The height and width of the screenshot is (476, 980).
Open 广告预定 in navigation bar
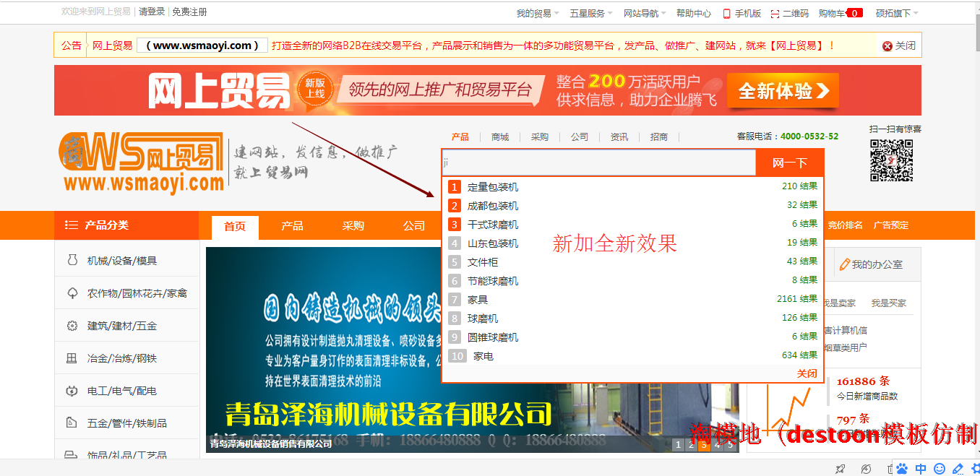[x=891, y=225]
